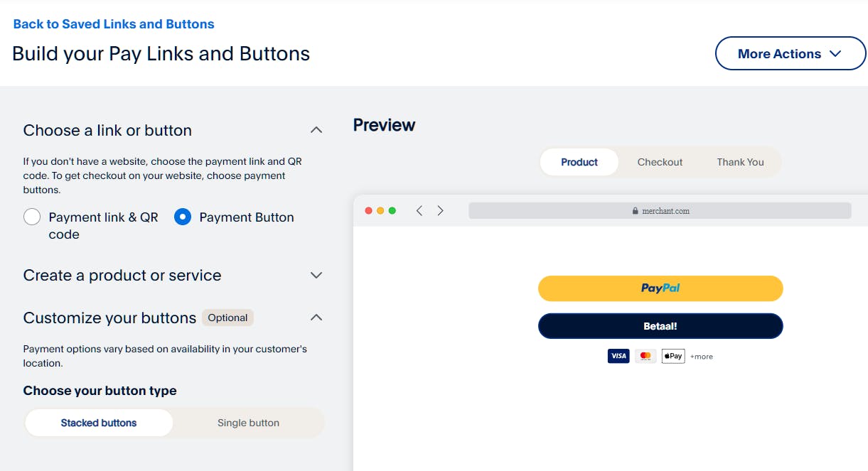This screenshot has width=868, height=471.
Task: Select Payment link & QR code option
Action: pos(32,217)
